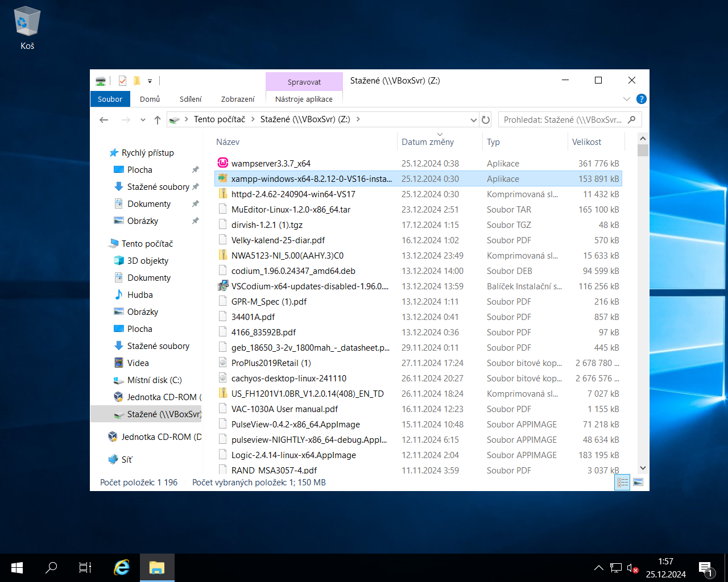Screen dimensions: 728x582
Task: Switch to the Zobrazení ribbon tab
Action: [238, 99]
